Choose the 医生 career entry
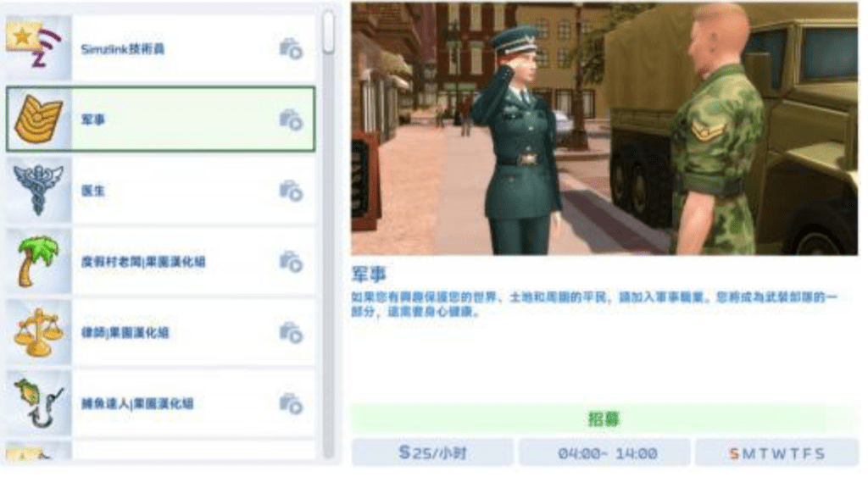 point(160,191)
